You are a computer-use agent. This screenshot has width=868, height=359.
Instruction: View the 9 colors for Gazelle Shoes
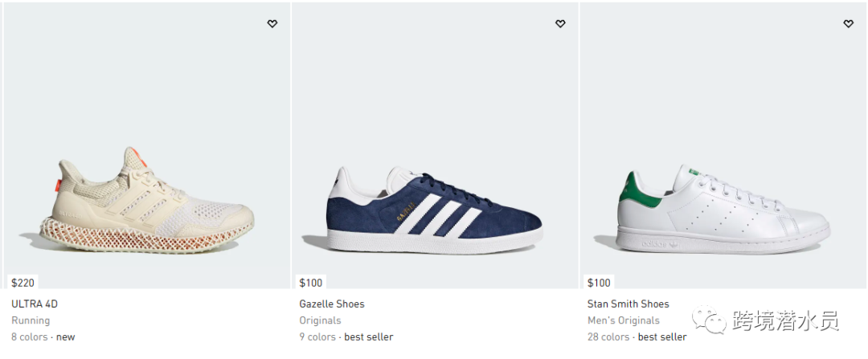pos(317,337)
